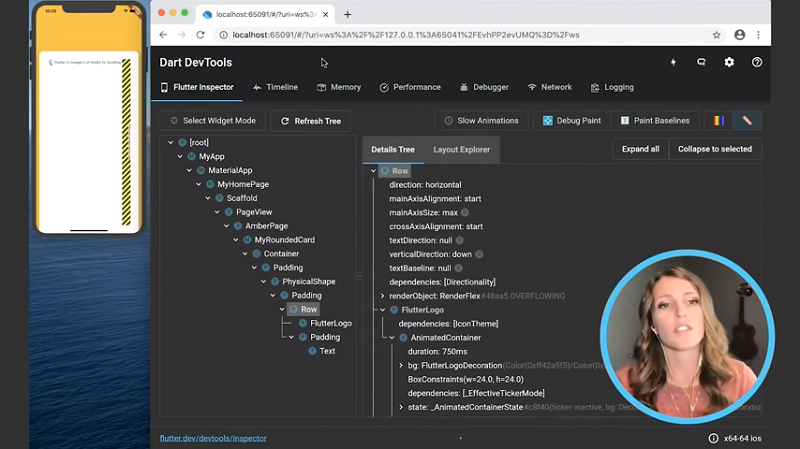Expand state: _AnimatedContainerState entry
This screenshot has height=449, width=800.
click(401, 407)
